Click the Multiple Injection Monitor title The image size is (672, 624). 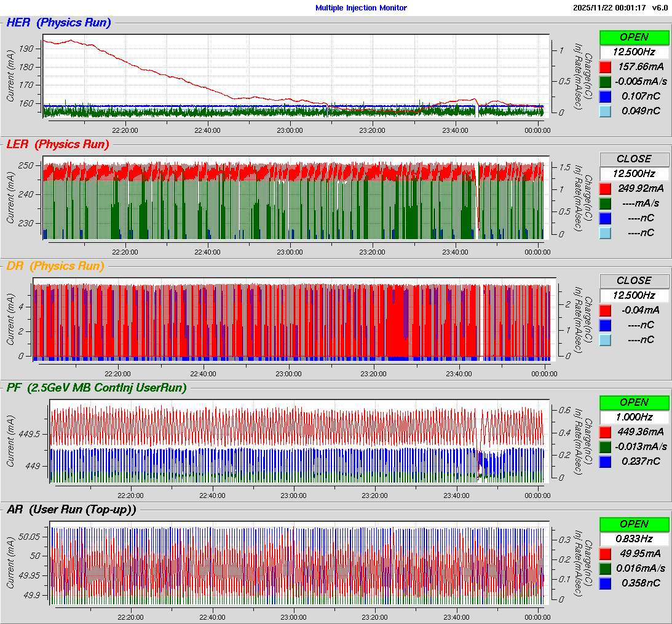coord(361,8)
